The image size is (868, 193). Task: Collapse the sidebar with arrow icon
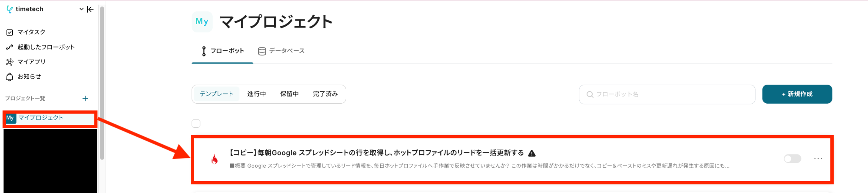click(90, 9)
